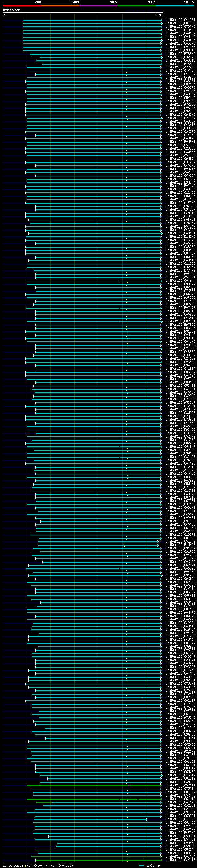Select hit label UniRef100_B8YI13
Viewport: 197px width, 868px height.
tap(180, 497)
